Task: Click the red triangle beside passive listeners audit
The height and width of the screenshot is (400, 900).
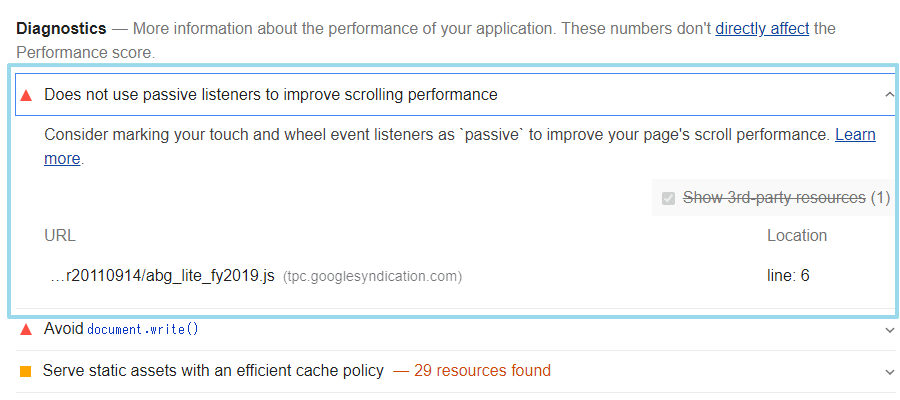Action: click(26, 95)
